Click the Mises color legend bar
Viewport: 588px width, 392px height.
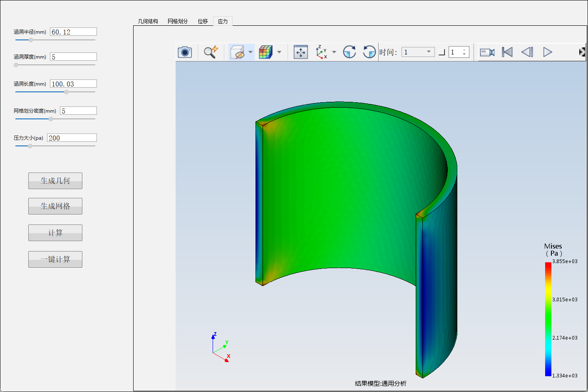(548, 319)
